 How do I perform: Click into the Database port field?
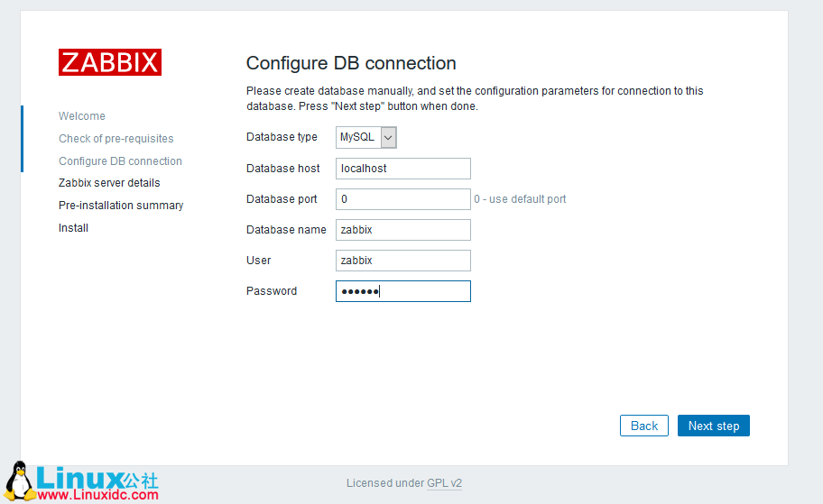[x=403, y=199]
